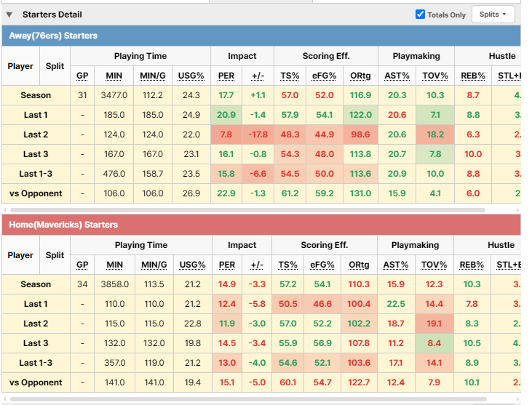Click the Mavericks table horizontal scrollbar
Viewport: 532px width, 405px height.
tap(248, 399)
